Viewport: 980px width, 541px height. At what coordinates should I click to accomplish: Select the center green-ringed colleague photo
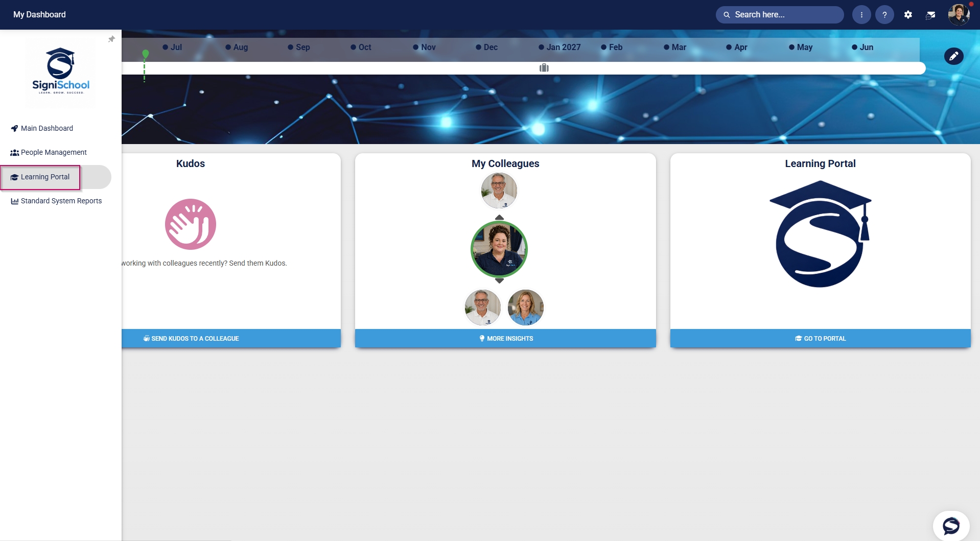[x=499, y=249]
